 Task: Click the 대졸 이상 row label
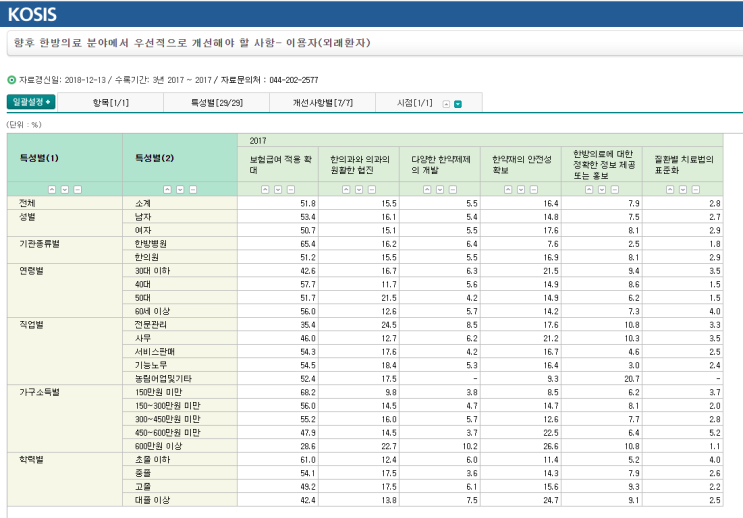click(153, 500)
